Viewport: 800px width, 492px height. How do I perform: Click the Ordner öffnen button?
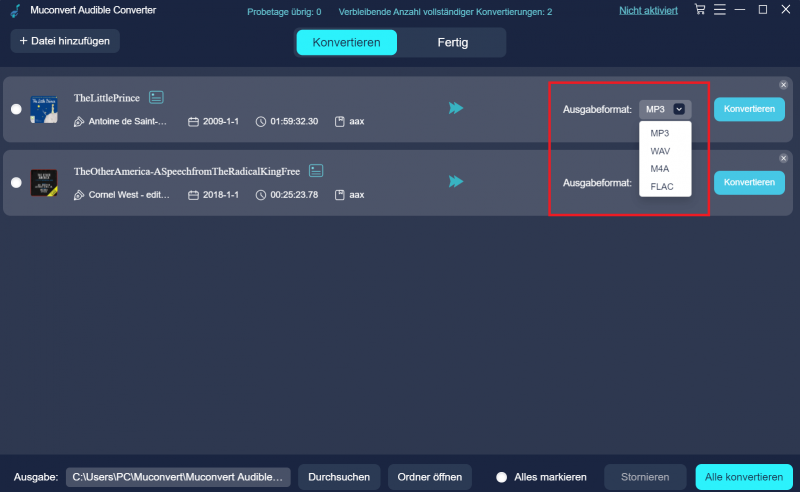pyautogui.click(x=430, y=477)
